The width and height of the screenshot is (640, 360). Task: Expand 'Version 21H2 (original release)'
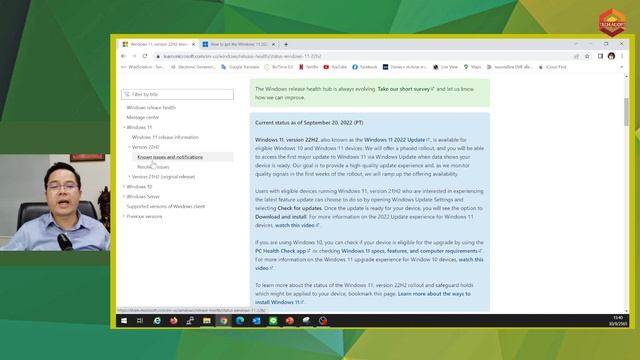pos(129,177)
